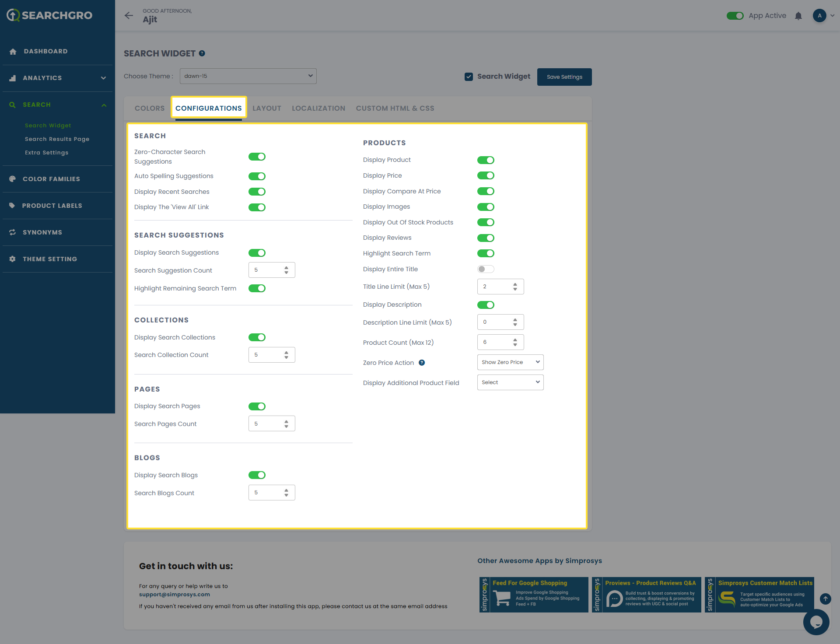Screen dimensions: 840x644
Task: Switch to the Custom HTML & CSS tab
Action: pos(395,108)
